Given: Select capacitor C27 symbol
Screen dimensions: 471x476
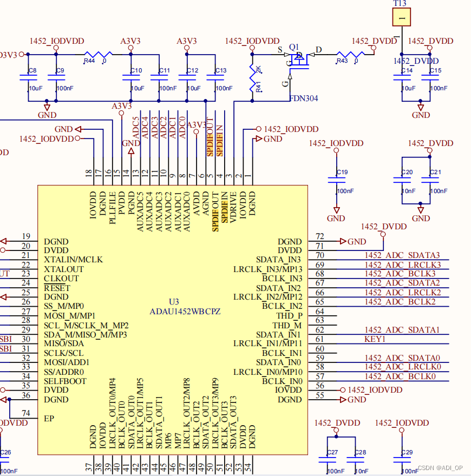Looking at the screenshot, I should pos(328,460).
